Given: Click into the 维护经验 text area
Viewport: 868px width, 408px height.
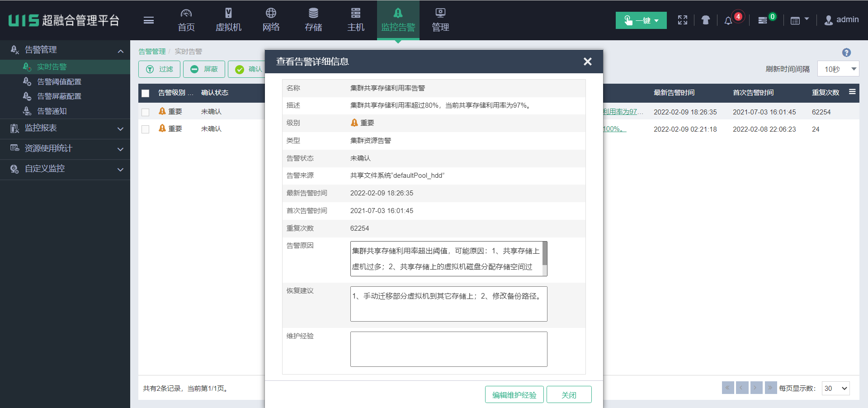Looking at the screenshot, I should tap(448, 349).
